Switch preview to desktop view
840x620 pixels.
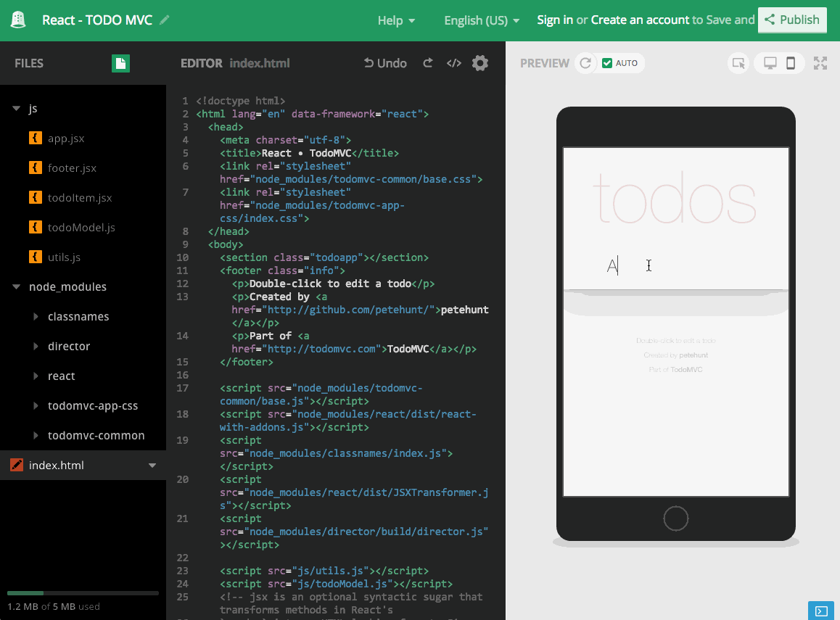[770, 63]
